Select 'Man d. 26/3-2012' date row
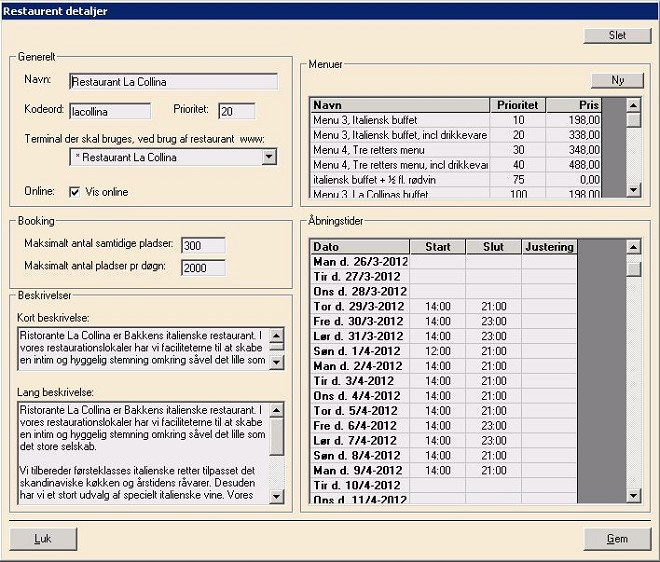660x562 pixels. pos(444,262)
